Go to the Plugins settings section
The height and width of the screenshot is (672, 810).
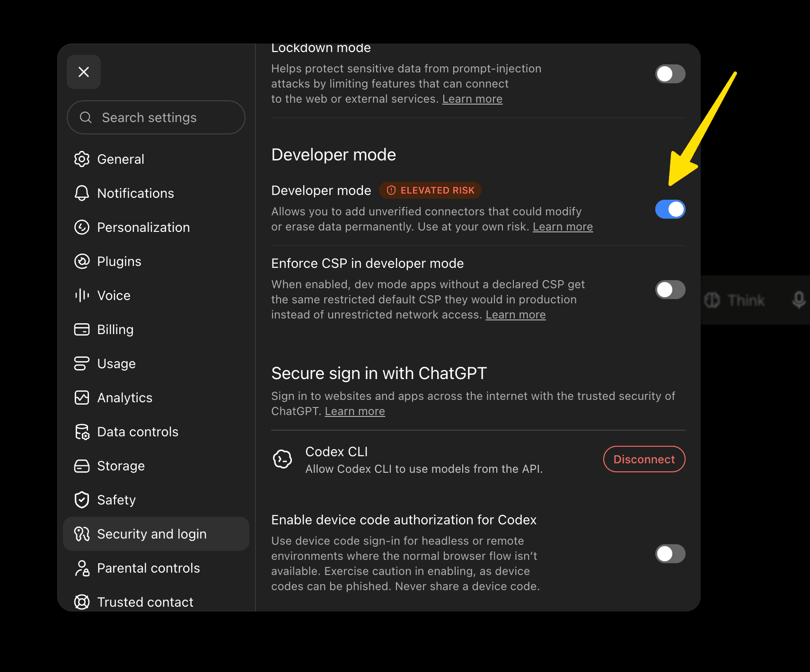pos(156,261)
